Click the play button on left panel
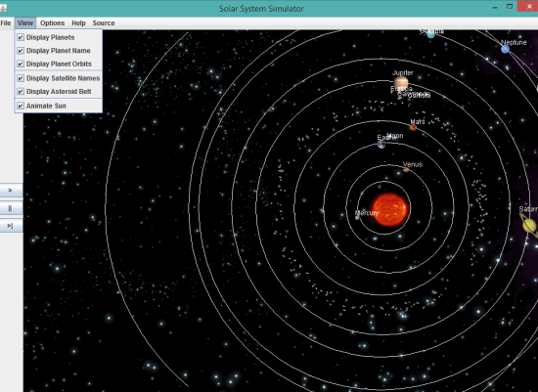The image size is (538, 392). pyautogui.click(x=11, y=191)
